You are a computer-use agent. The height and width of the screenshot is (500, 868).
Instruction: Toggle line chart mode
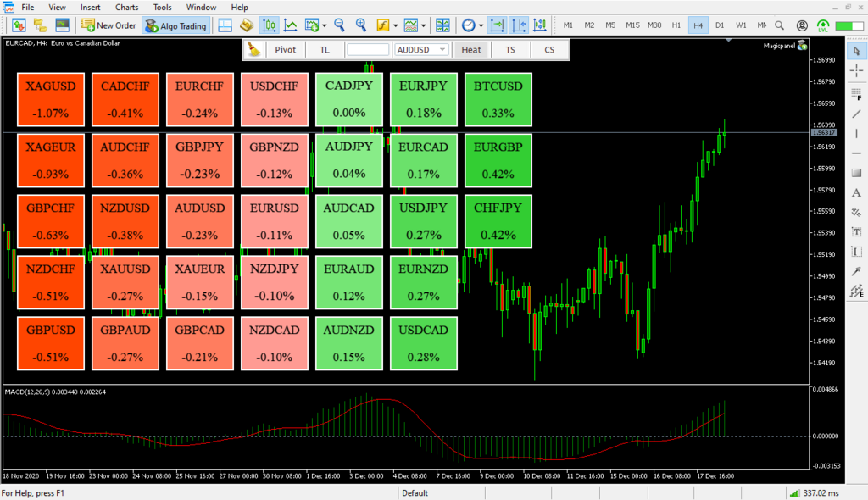291,25
